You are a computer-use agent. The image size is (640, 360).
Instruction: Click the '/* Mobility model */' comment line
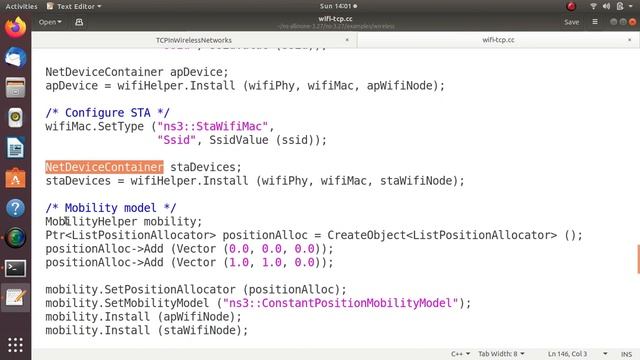tap(111, 208)
